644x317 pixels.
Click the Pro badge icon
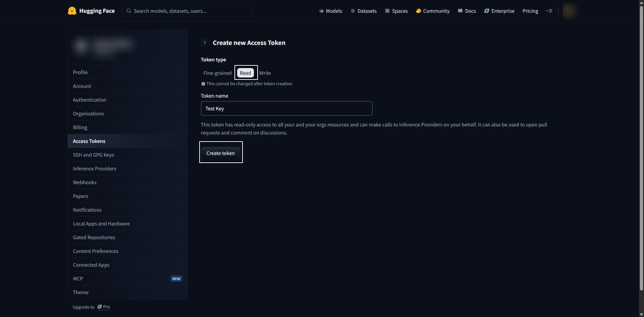pos(100,307)
